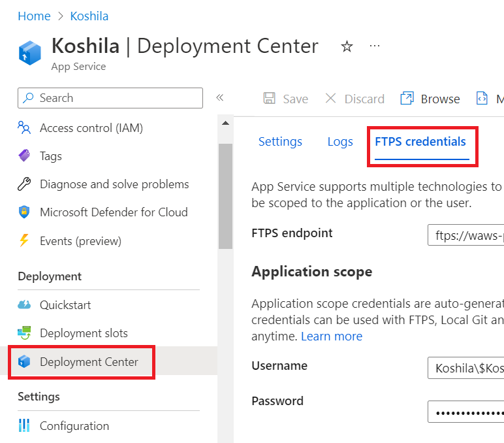
Task: Click the Access control (IAM) people icon
Action: (24, 127)
